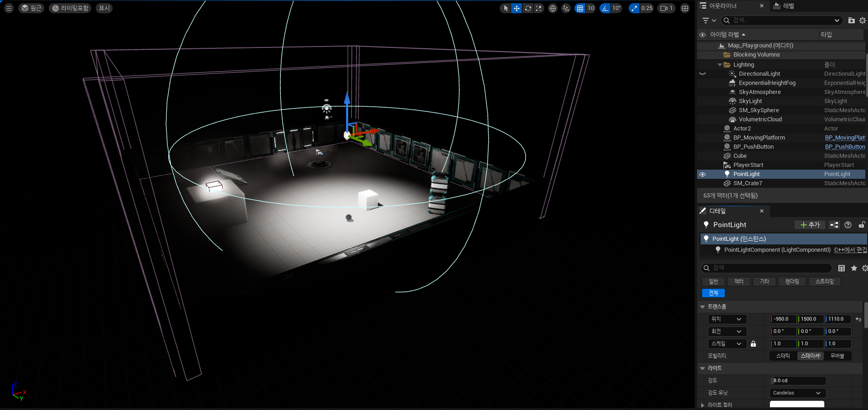Open the surface snapping options icon
Screen dimensions: 868x410
click(x=566, y=8)
